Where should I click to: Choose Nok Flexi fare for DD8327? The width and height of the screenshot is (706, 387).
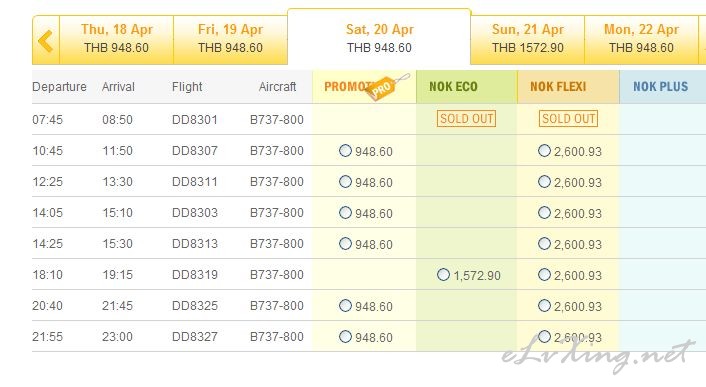coord(544,336)
